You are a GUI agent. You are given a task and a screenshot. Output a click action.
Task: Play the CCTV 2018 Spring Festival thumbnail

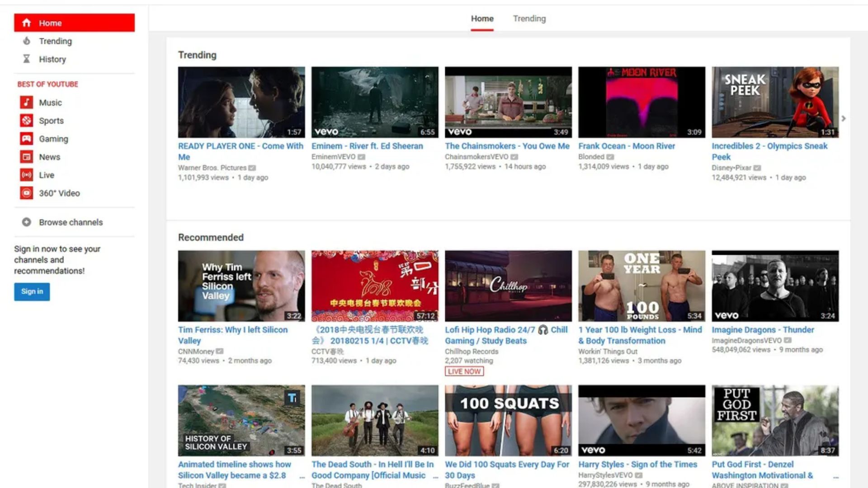click(x=375, y=286)
